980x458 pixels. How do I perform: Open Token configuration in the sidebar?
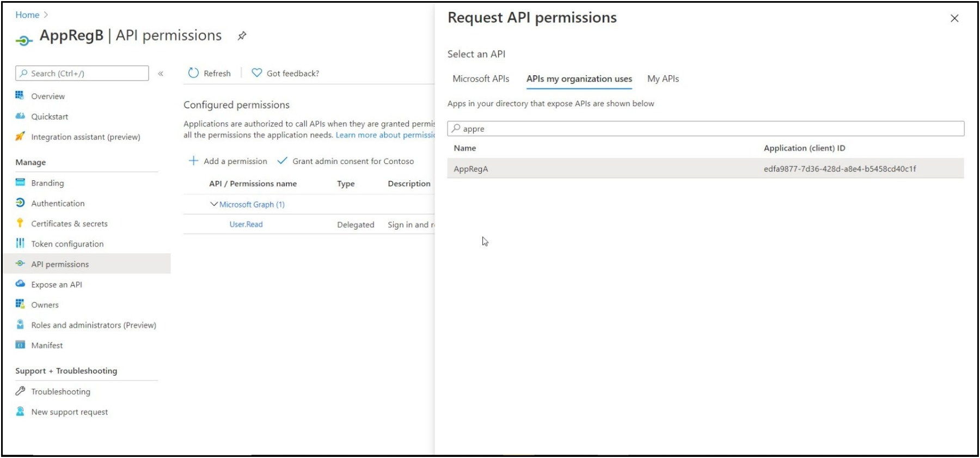pos(67,244)
